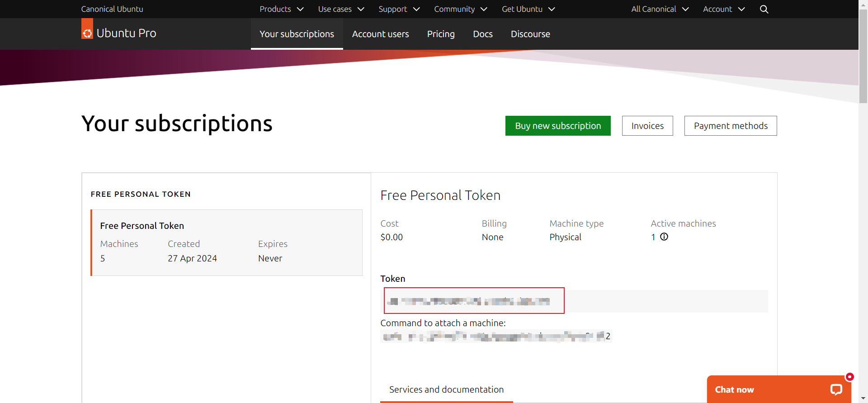Click the page vertical scrollbar thumb
The height and width of the screenshot is (403, 868).
863,57
